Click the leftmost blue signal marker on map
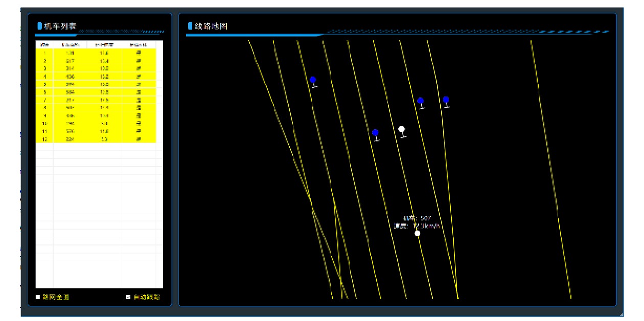 point(313,81)
